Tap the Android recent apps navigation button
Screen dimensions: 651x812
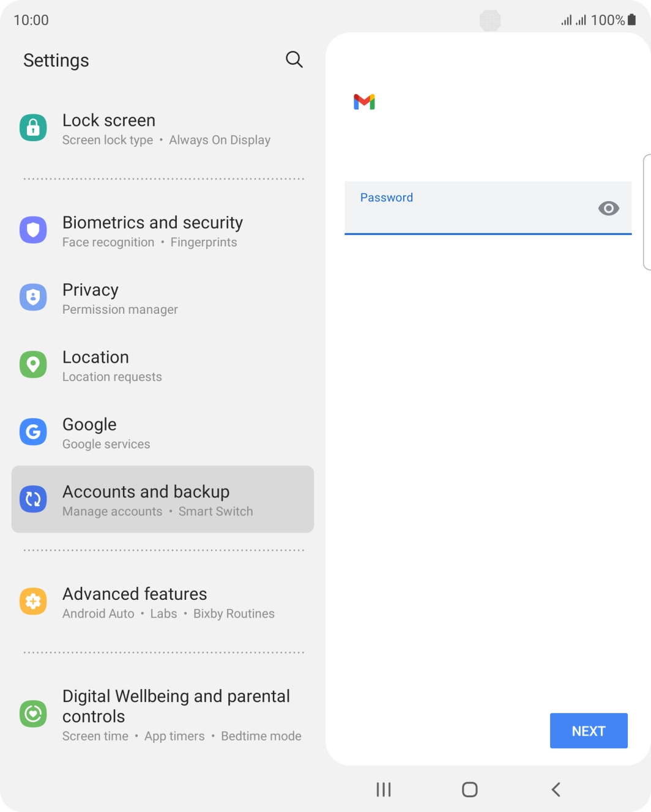click(384, 789)
